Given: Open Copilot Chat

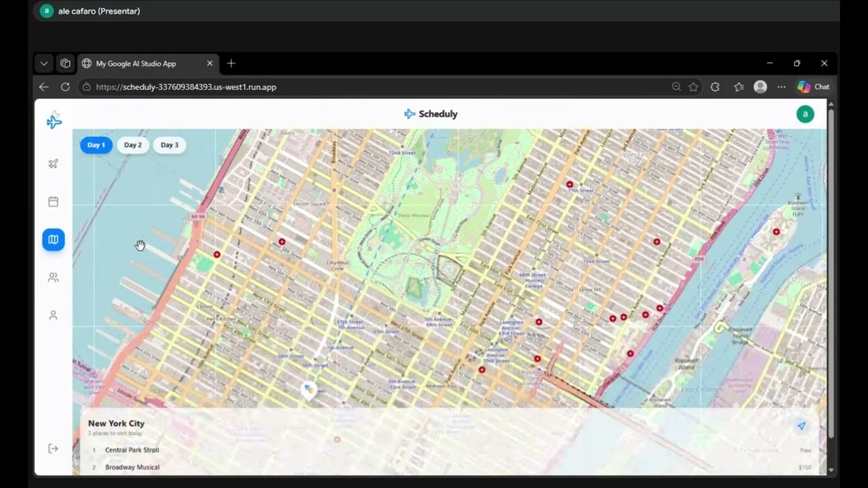Looking at the screenshot, I should coord(814,87).
